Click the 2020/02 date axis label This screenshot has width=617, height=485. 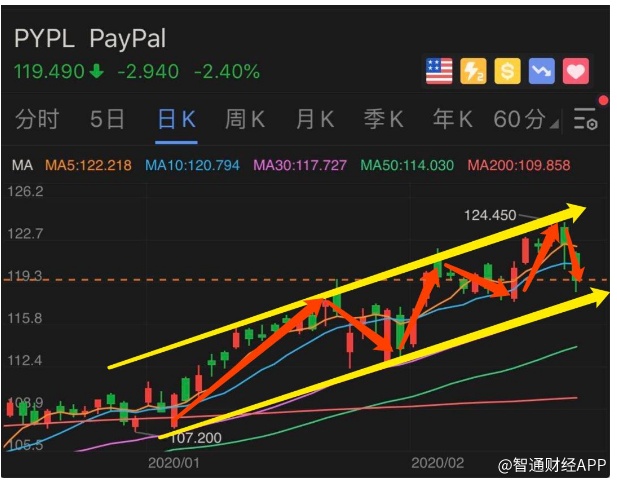(x=438, y=463)
